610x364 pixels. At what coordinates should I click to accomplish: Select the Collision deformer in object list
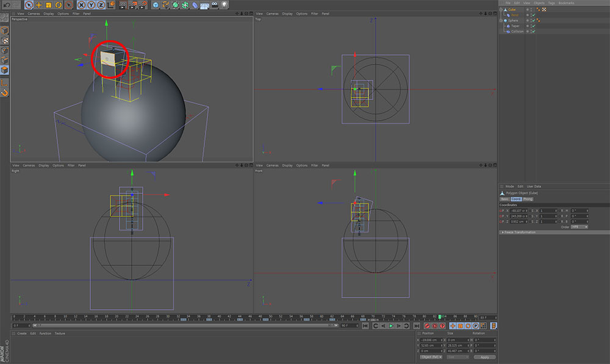517,31
